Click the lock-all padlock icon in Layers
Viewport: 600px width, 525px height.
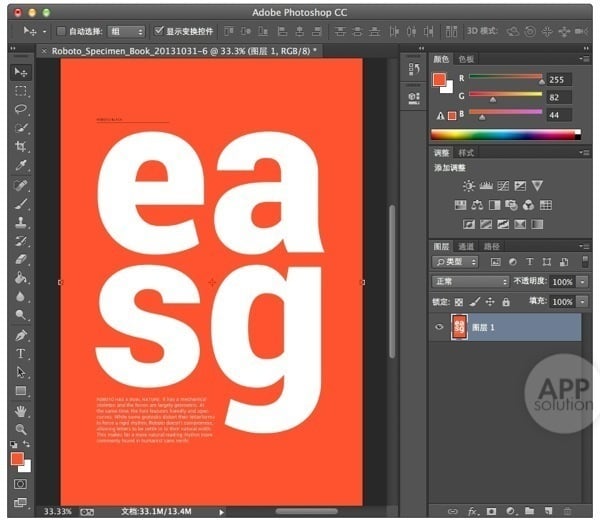(x=506, y=301)
